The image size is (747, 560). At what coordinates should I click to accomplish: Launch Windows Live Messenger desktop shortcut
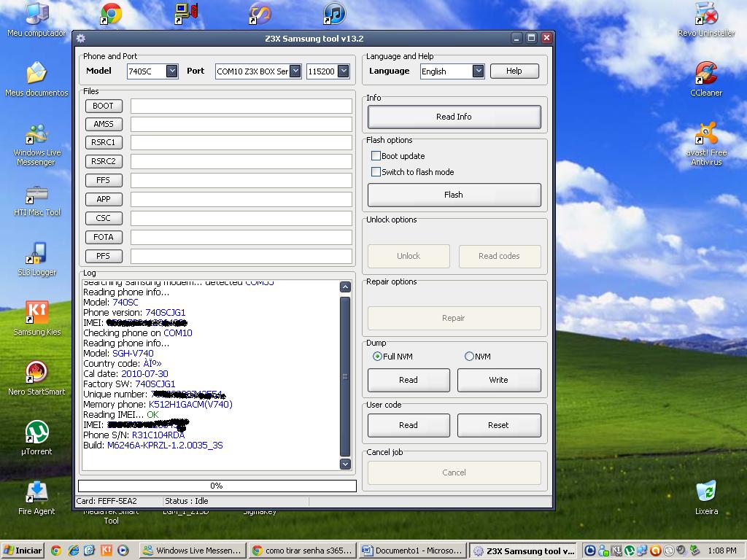[x=36, y=145]
